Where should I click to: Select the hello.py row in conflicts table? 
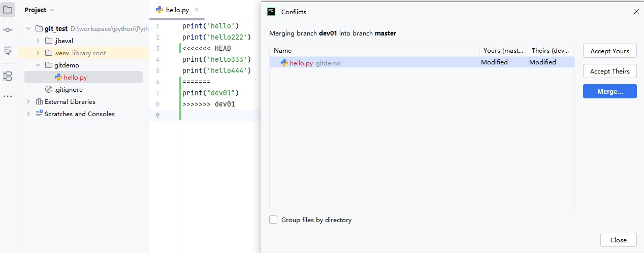point(422,62)
